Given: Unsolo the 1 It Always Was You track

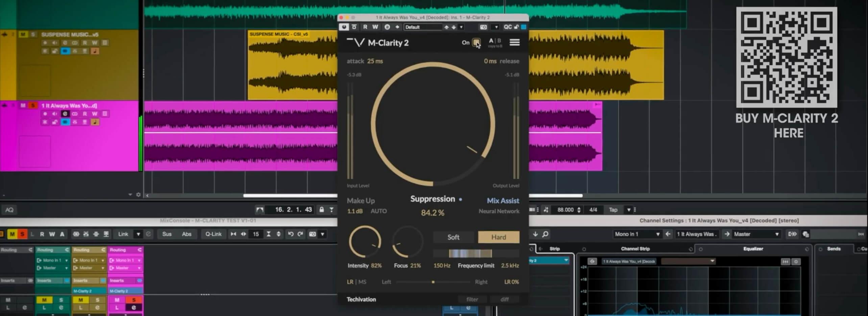Looking at the screenshot, I should [33, 105].
